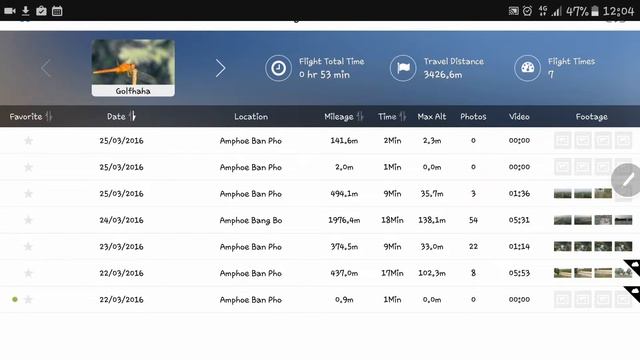Select the Max Alt column header
The image size is (640, 360).
(432, 116)
